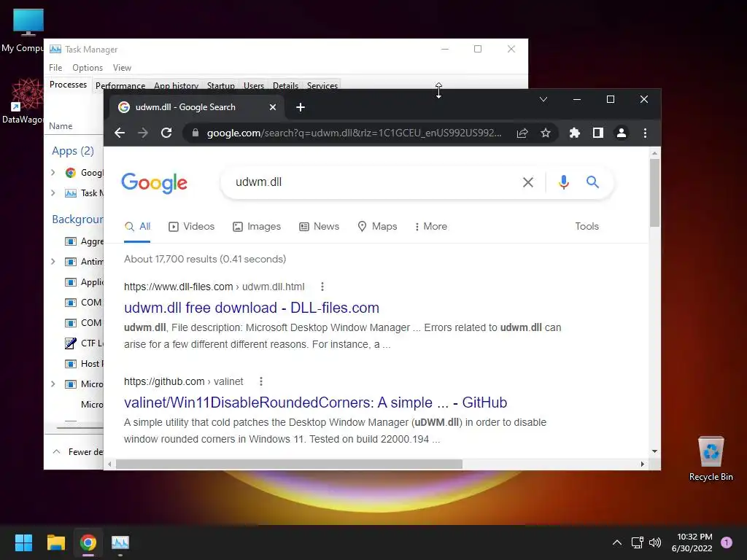747x560 pixels.
Task: Open Task Manager View menu
Action: click(122, 68)
